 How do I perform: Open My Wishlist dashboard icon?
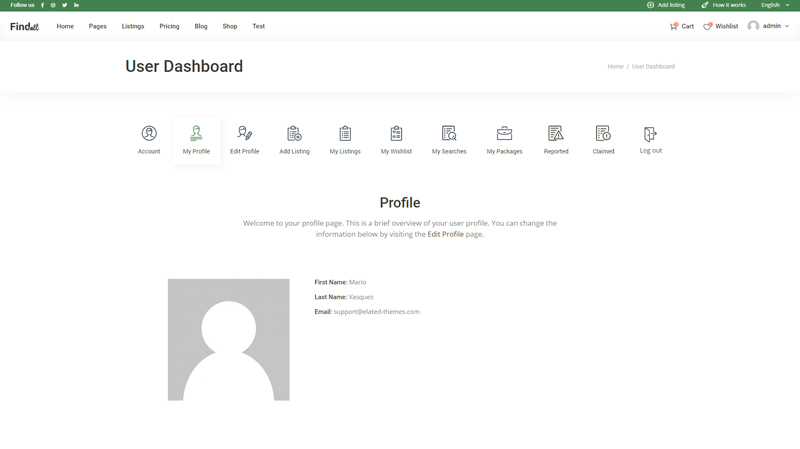click(396, 134)
